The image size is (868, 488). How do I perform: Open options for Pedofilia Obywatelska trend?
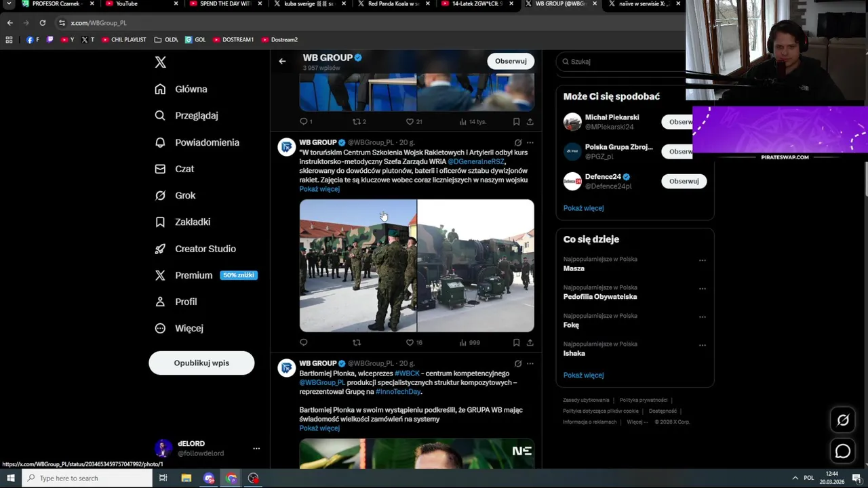pos(702,289)
